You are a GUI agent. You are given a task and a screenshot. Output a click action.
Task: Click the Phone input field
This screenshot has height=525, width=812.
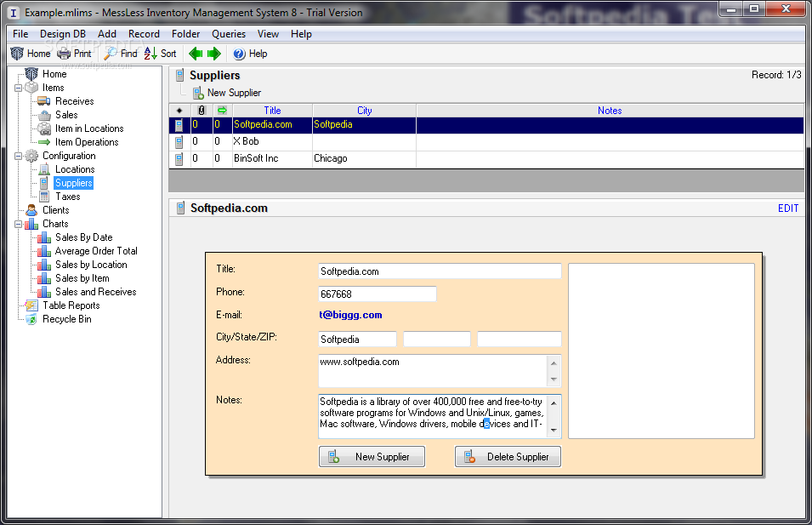pyautogui.click(x=378, y=294)
